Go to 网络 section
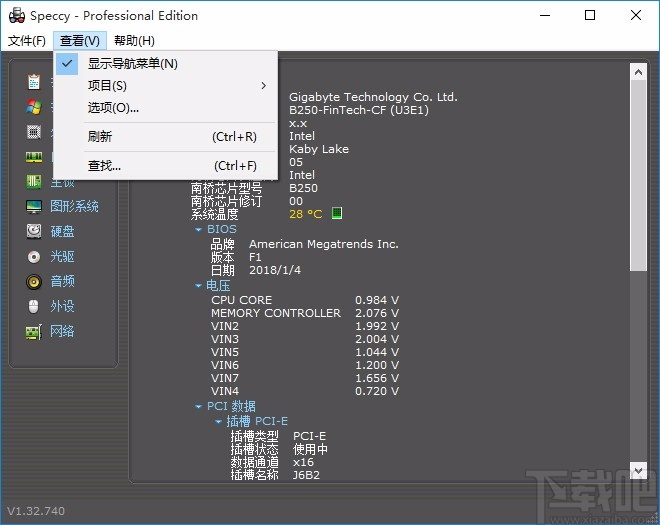 (x=62, y=332)
